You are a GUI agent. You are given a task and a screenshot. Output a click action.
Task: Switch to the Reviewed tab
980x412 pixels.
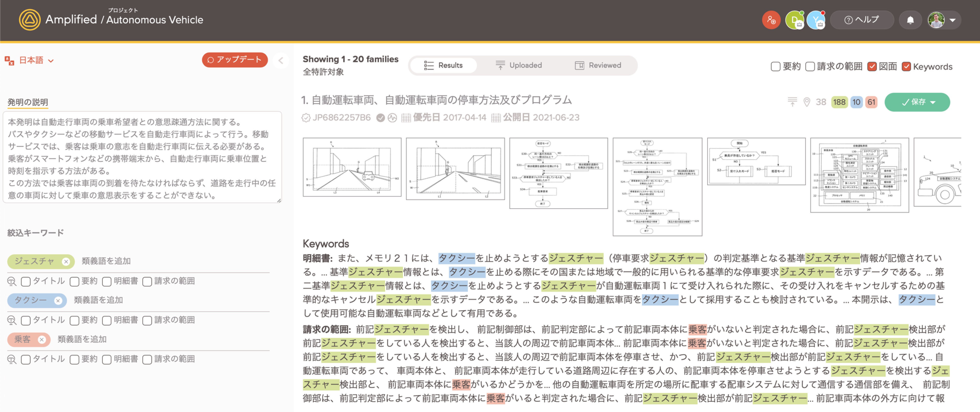pos(598,65)
